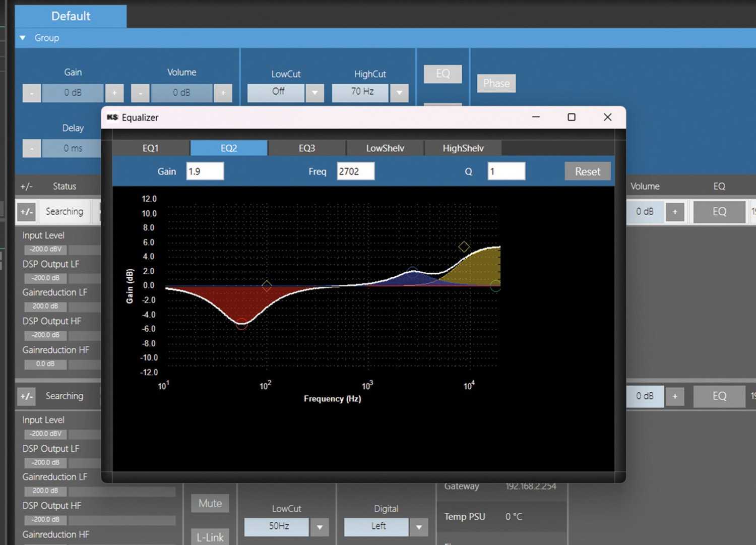Toggle polarity +/- on first Searching device
Viewport: 756px width, 545px height.
click(x=27, y=212)
